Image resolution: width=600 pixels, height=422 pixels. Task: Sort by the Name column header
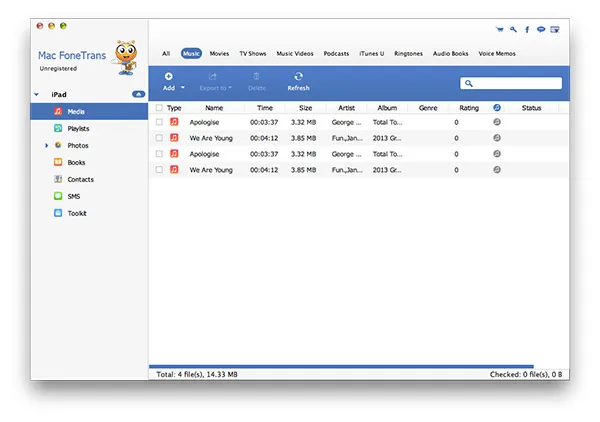click(x=214, y=108)
